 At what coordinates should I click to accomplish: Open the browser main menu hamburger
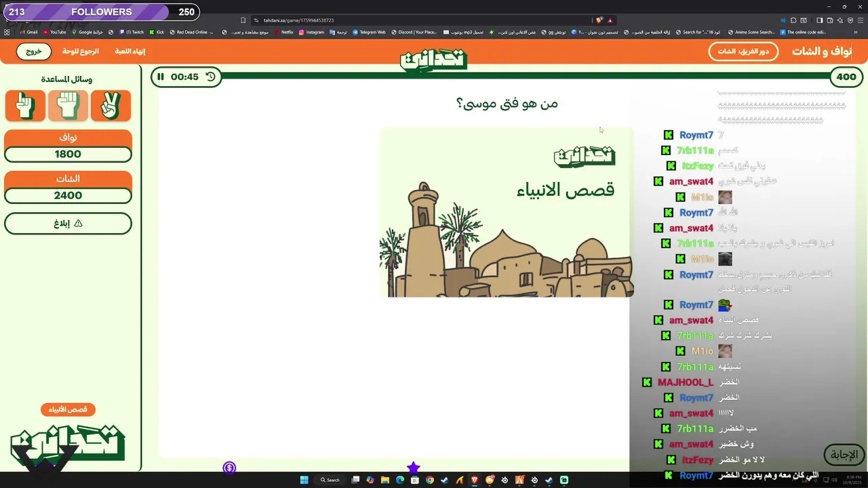pos(861,20)
